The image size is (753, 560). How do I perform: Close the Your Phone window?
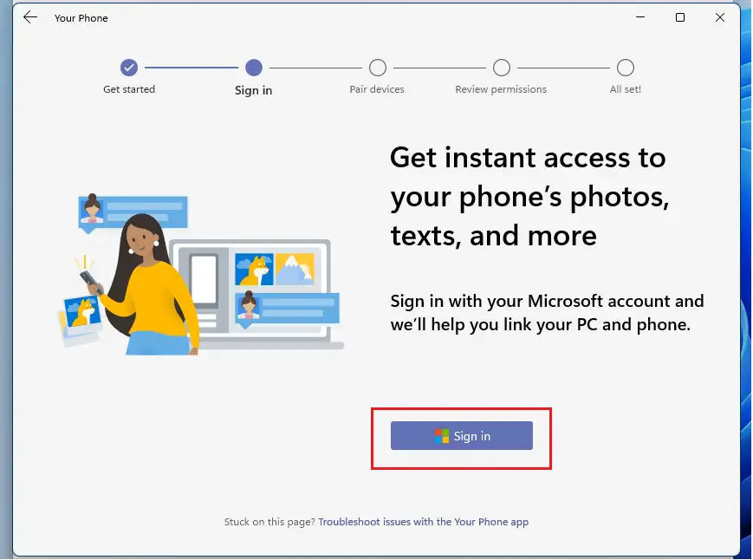pos(719,17)
